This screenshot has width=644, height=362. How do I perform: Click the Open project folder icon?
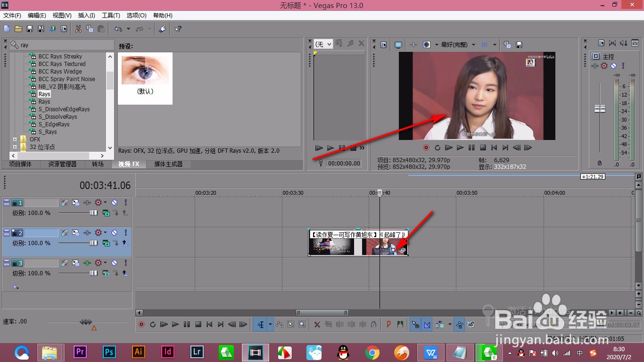point(18,29)
